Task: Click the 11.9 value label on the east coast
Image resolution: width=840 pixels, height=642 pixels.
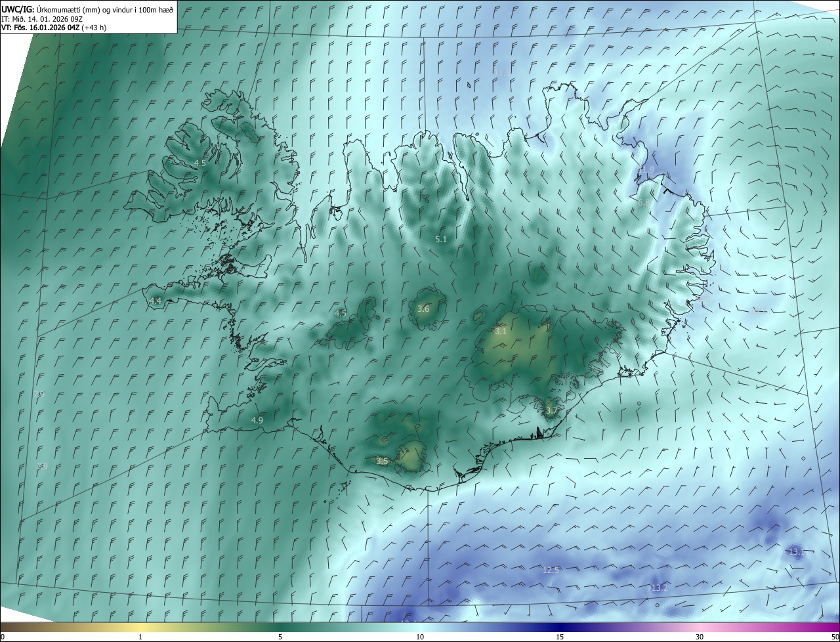Action: [646, 169]
